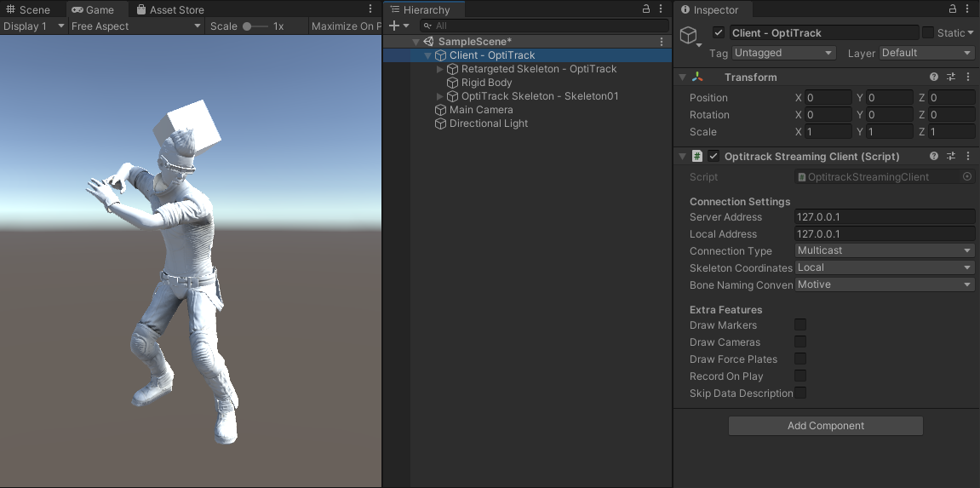Click the plus create-object button in Hierarchy

(x=394, y=26)
